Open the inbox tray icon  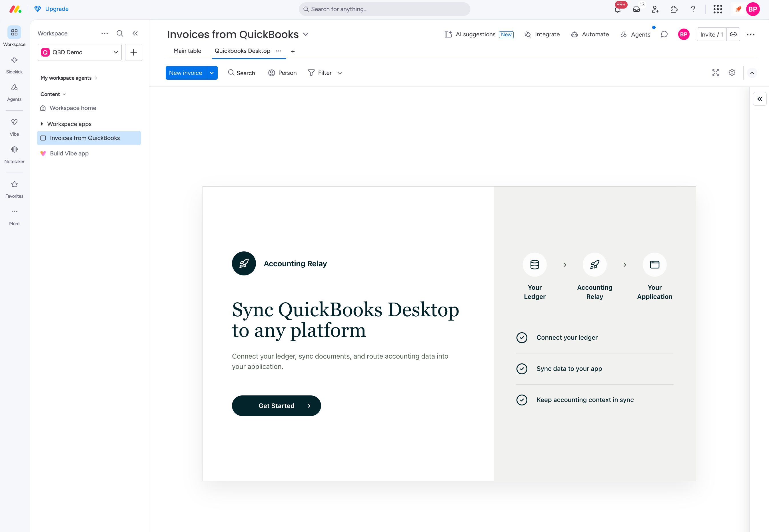pyautogui.click(x=636, y=9)
